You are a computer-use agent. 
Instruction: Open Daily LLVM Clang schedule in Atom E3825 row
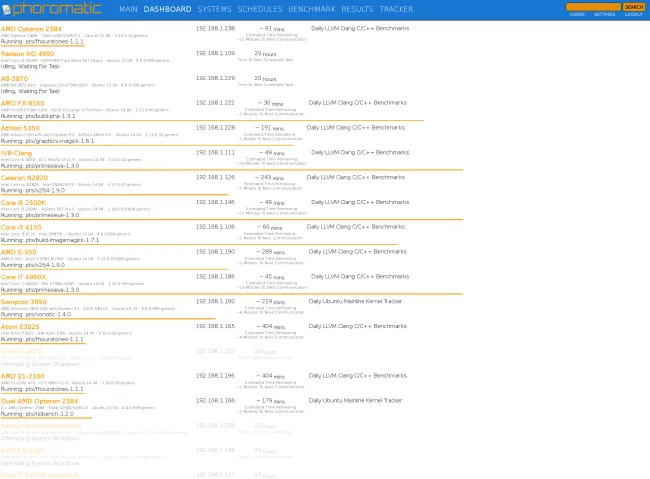(x=358, y=326)
